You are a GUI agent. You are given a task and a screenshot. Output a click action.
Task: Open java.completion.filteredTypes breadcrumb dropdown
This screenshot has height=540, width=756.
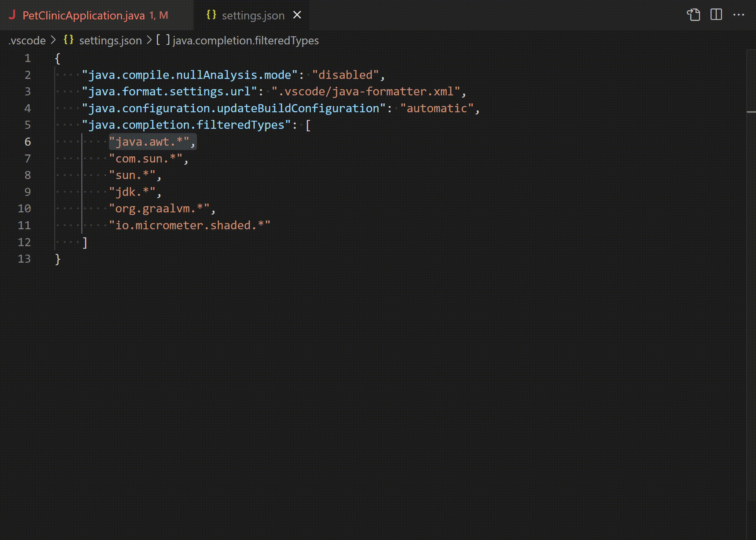click(x=246, y=40)
